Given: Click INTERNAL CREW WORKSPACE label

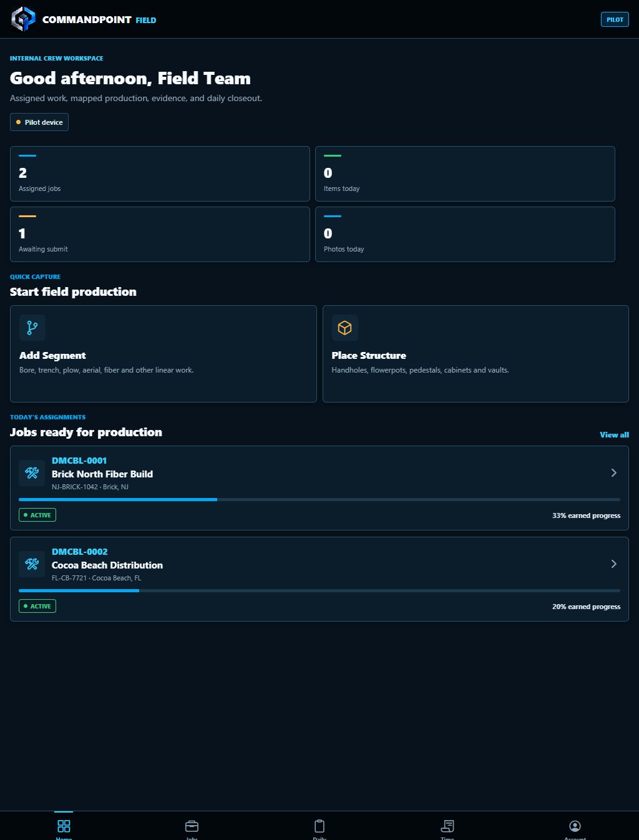Looking at the screenshot, I should pyautogui.click(x=57, y=58).
